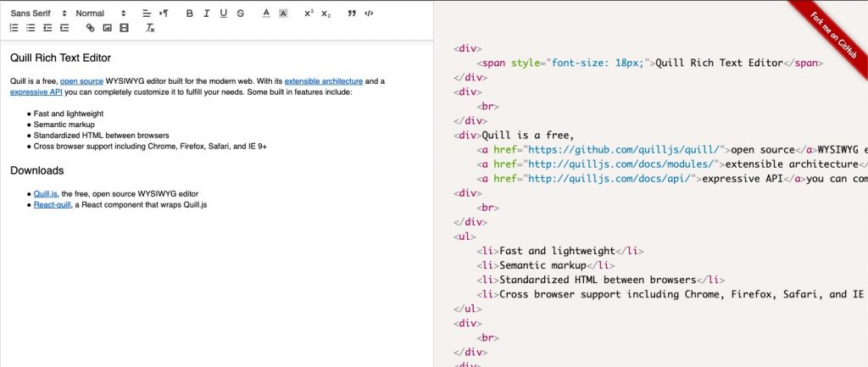Viewport: 868px width, 367px height.
Task: Toggle italic formatting
Action: pyautogui.click(x=207, y=14)
